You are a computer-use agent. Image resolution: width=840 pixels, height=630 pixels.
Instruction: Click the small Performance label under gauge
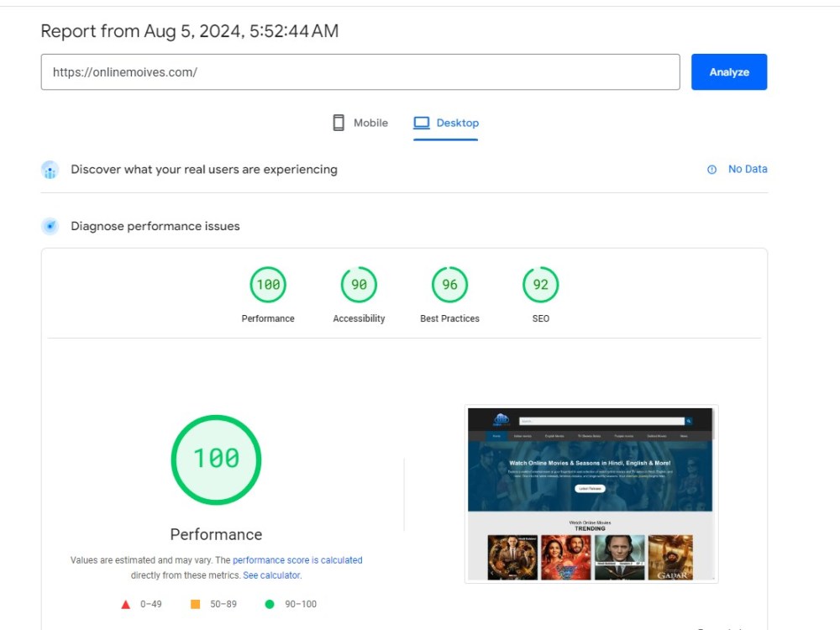(268, 318)
